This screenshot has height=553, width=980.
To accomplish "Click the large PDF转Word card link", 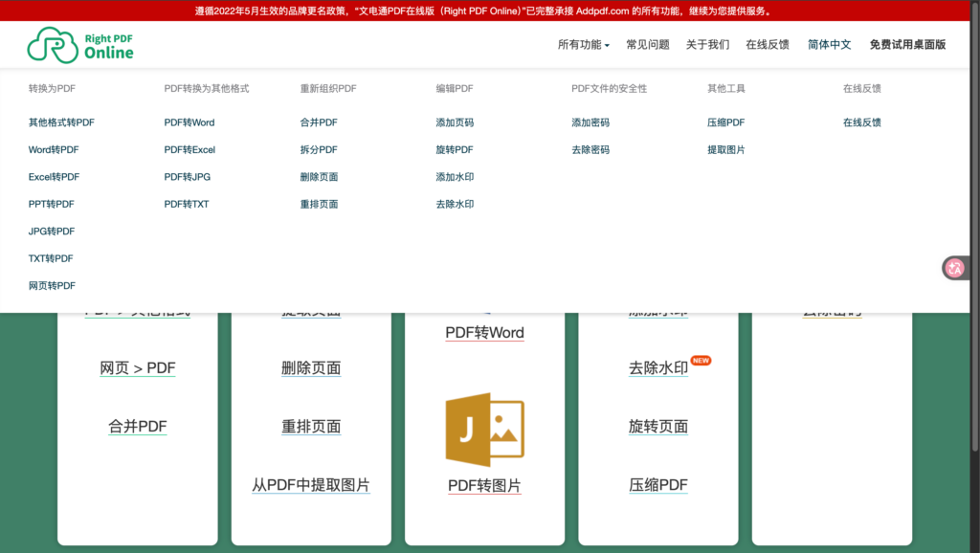I will pos(484,332).
